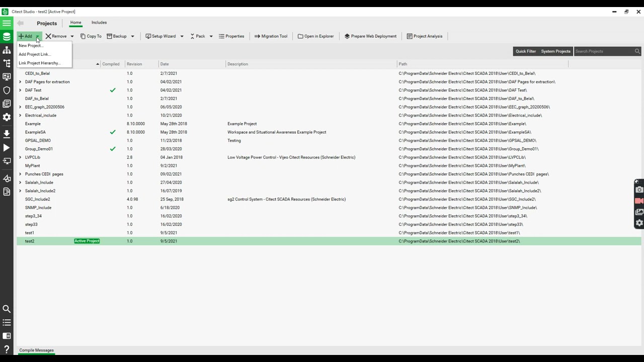
Task: Expand the LVPCLib project node
Action: 20,157
